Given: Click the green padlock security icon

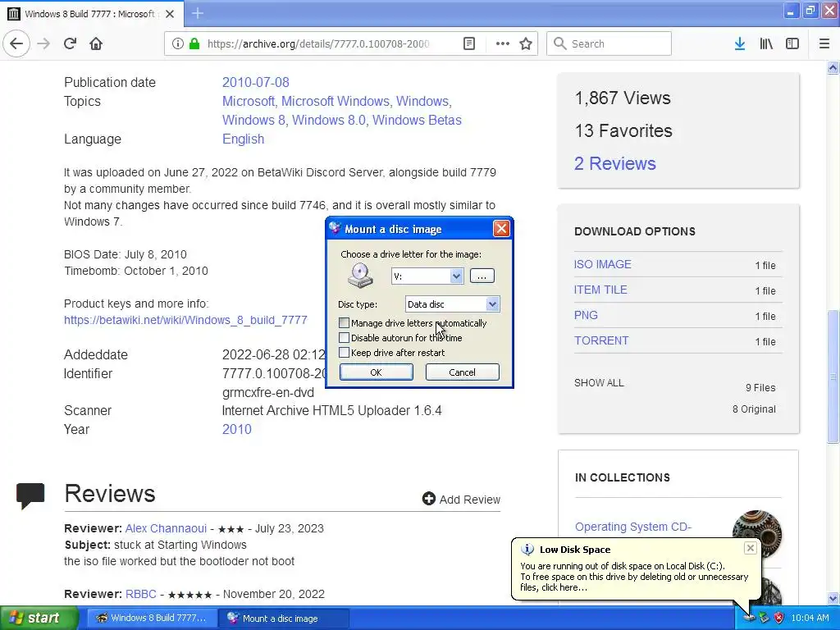Looking at the screenshot, I should [x=194, y=43].
